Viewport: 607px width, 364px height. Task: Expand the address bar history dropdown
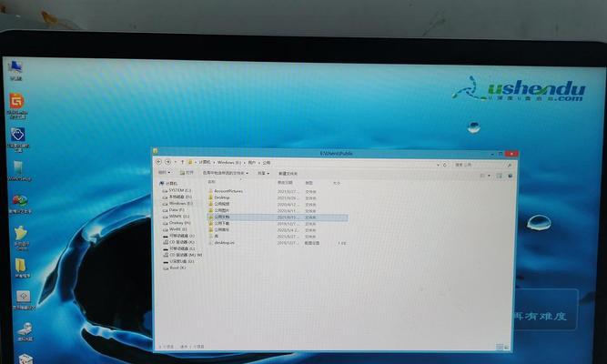439,165
